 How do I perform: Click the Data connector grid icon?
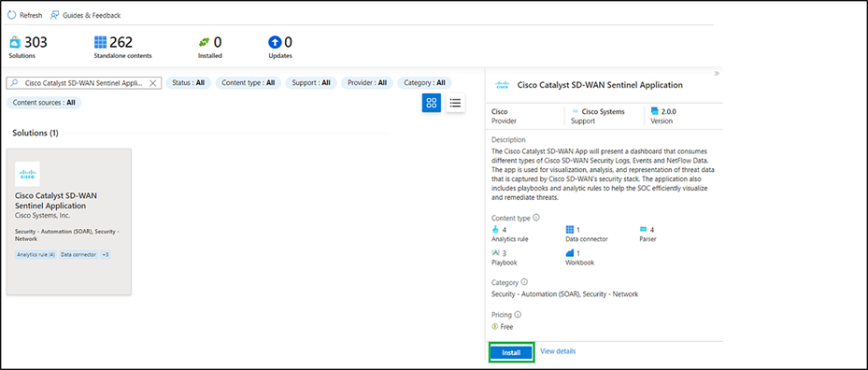(x=570, y=229)
